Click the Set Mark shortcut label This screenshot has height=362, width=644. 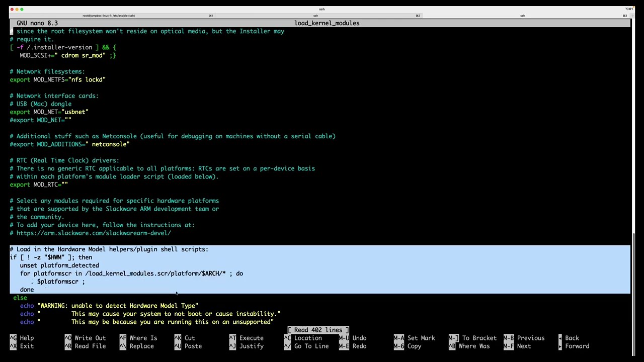[x=421, y=338]
